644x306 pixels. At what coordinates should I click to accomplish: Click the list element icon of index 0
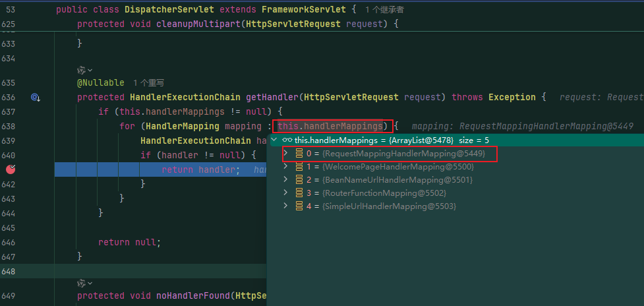pyautogui.click(x=299, y=154)
